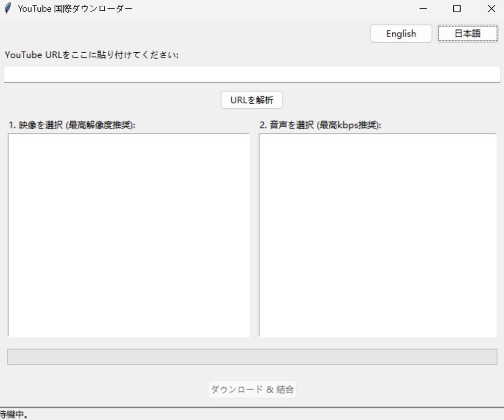Click the download progress bar
This screenshot has width=504, height=420.
point(252,357)
